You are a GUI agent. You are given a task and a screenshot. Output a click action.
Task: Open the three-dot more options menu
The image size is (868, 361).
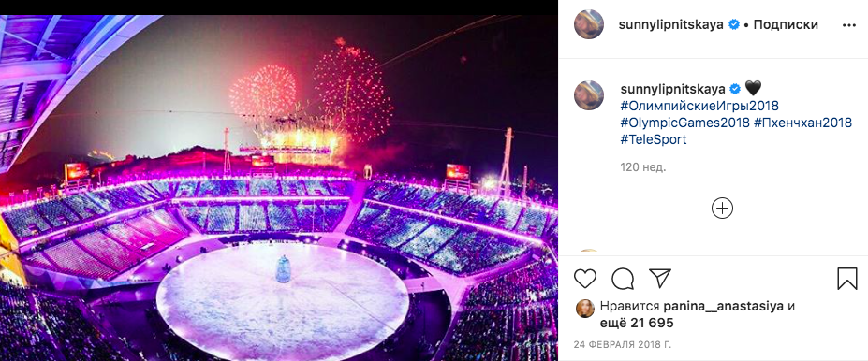pos(848,25)
